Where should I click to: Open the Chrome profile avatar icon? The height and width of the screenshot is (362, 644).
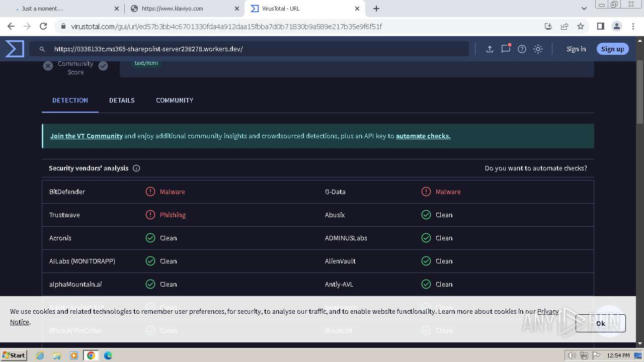pyautogui.click(x=616, y=26)
